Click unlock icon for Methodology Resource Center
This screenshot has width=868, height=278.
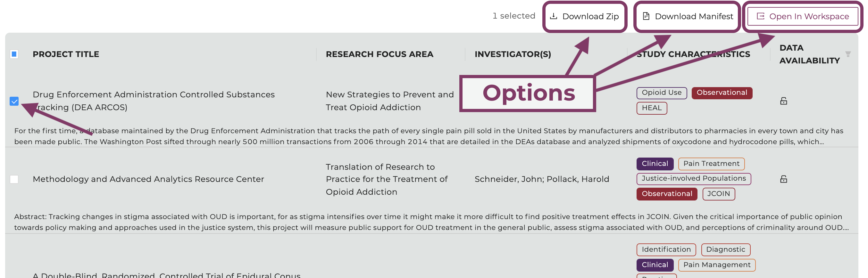[x=783, y=179]
